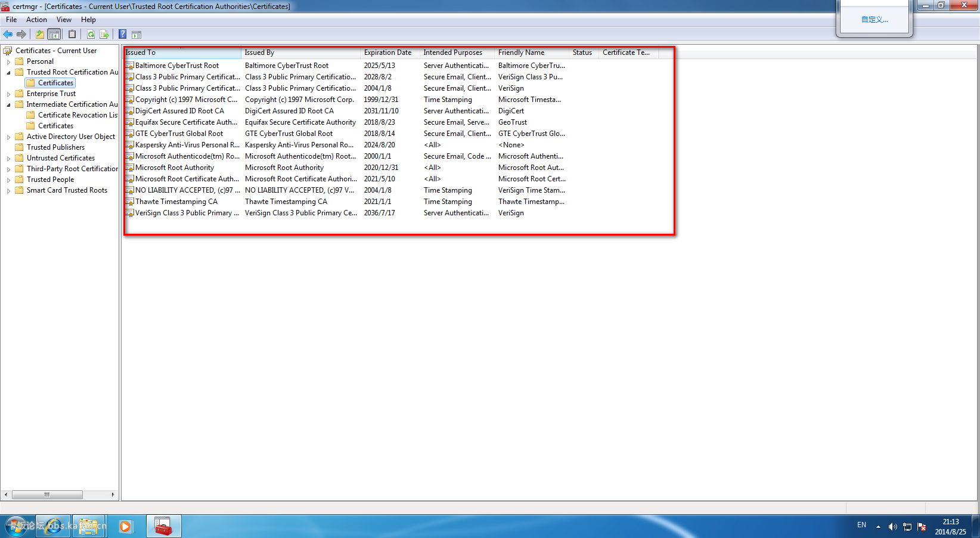
Task: Sort by Friendly Name column header
Action: [532, 52]
